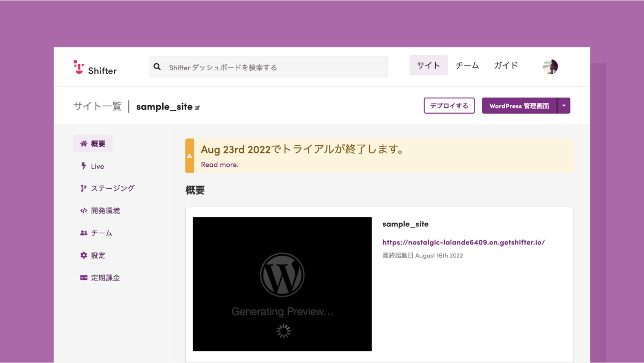Click the code icon for 開発環境
644x363 pixels.
coord(84,211)
